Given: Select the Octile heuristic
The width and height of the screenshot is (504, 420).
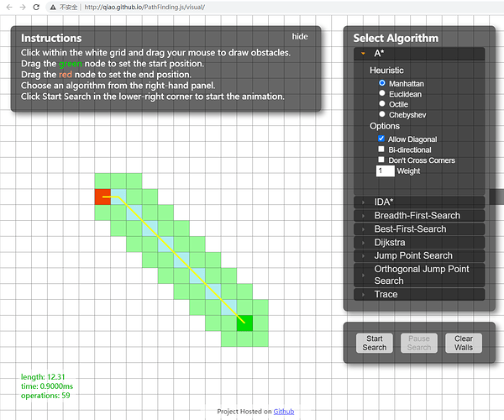Looking at the screenshot, I should (x=382, y=103).
